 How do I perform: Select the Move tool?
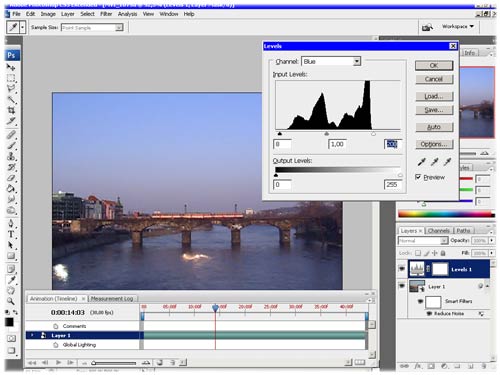pos(11,68)
